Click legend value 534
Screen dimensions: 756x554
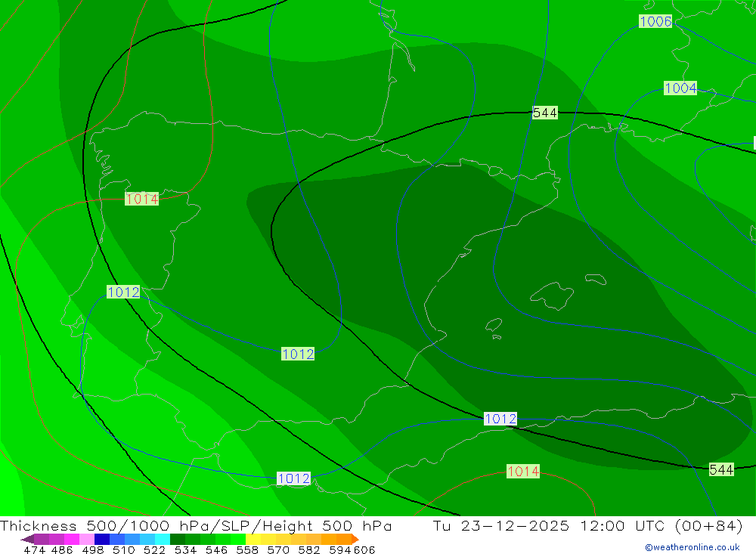pos(186,549)
